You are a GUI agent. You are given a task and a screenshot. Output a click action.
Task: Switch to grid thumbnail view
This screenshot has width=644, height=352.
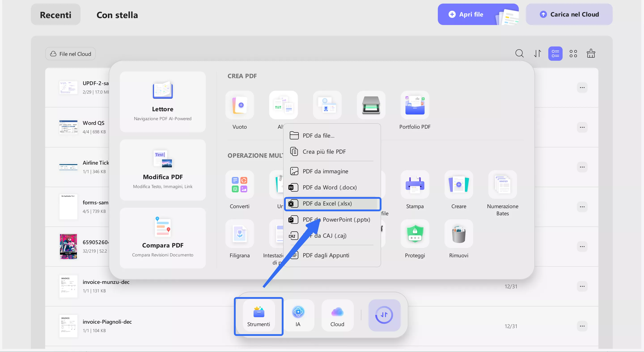(573, 54)
